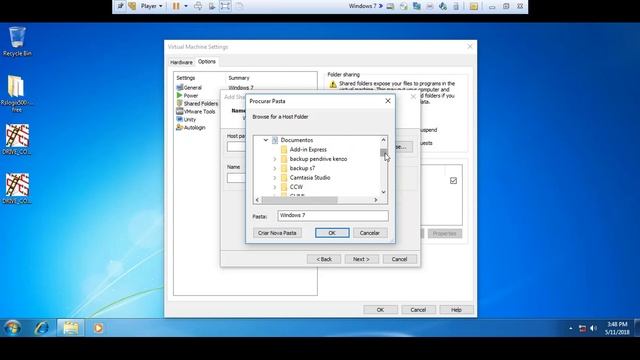Click the Host path input field
Screen dimensions: 640x360
236,147
